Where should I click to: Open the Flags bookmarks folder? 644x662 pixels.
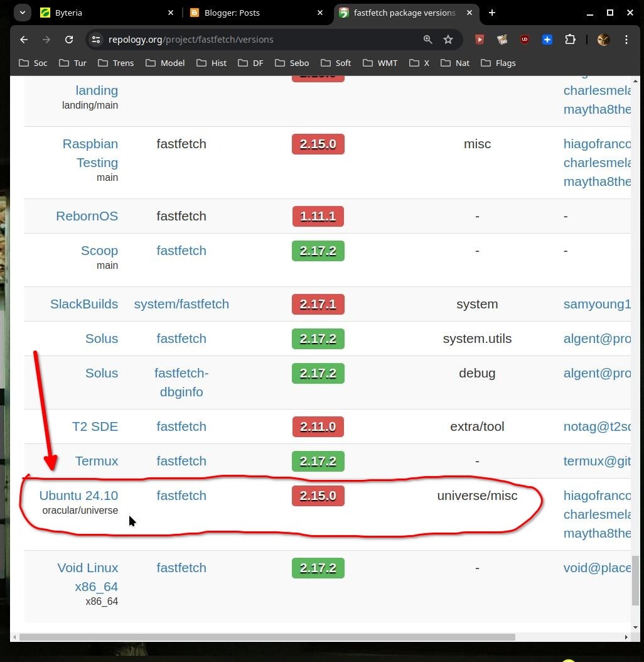pyautogui.click(x=498, y=63)
